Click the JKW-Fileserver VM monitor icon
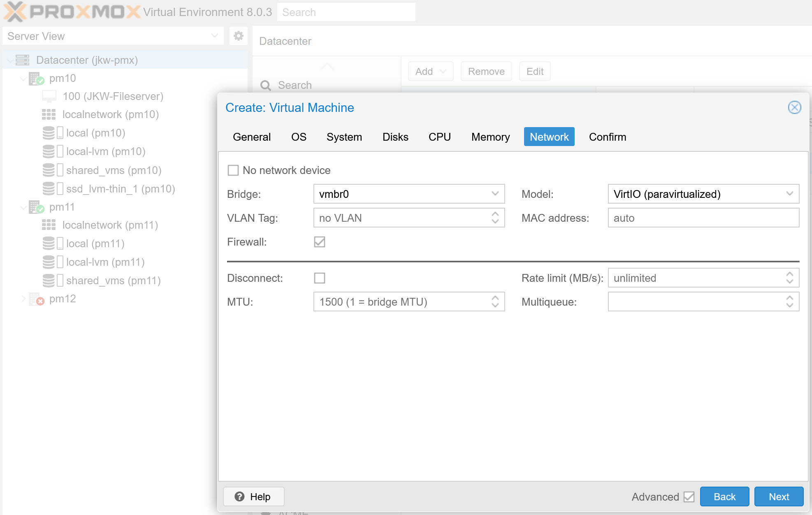This screenshot has width=812, height=515. 49,96
